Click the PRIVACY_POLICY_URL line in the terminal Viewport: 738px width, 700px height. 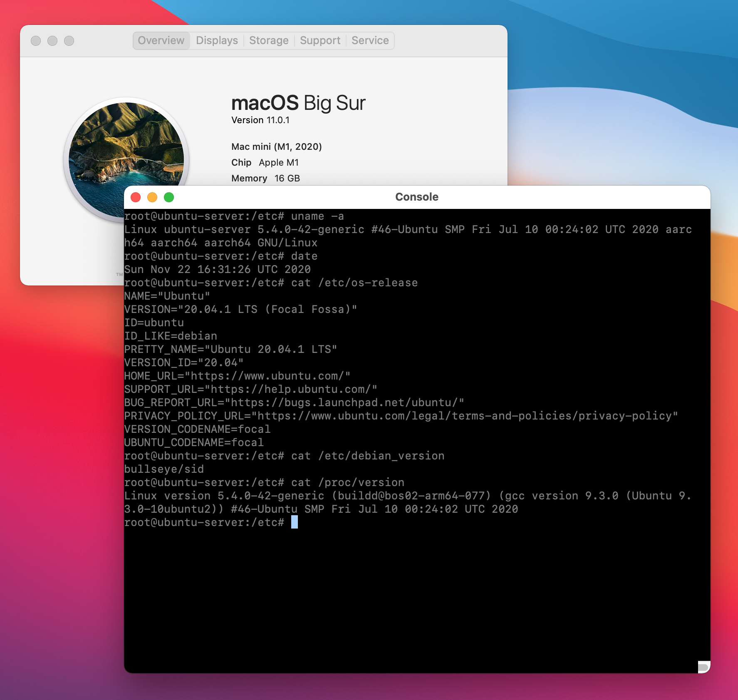[x=401, y=416]
